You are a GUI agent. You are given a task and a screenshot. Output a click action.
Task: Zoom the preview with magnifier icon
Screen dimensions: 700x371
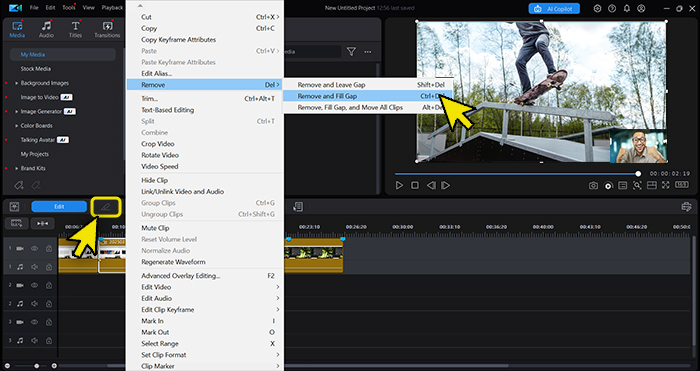click(637, 185)
